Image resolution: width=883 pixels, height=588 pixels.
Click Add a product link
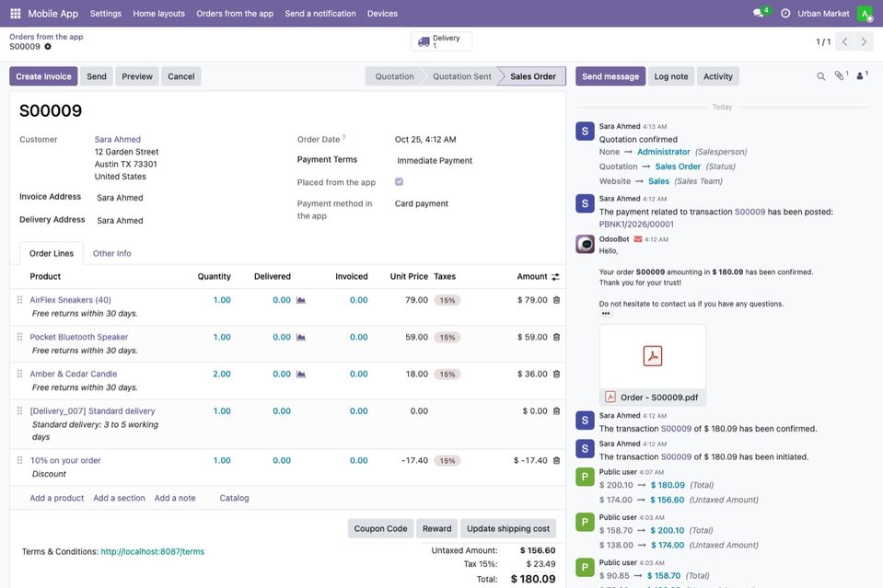[57, 498]
